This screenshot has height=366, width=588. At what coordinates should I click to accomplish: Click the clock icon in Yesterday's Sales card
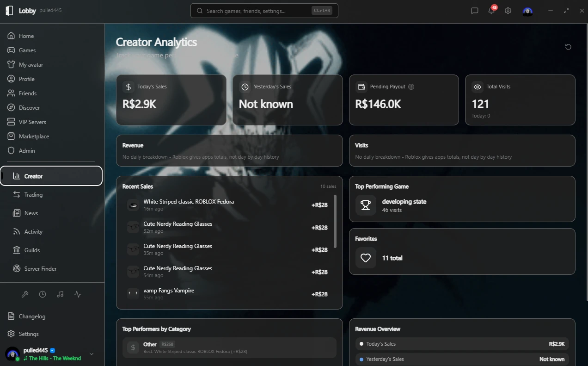(x=245, y=87)
